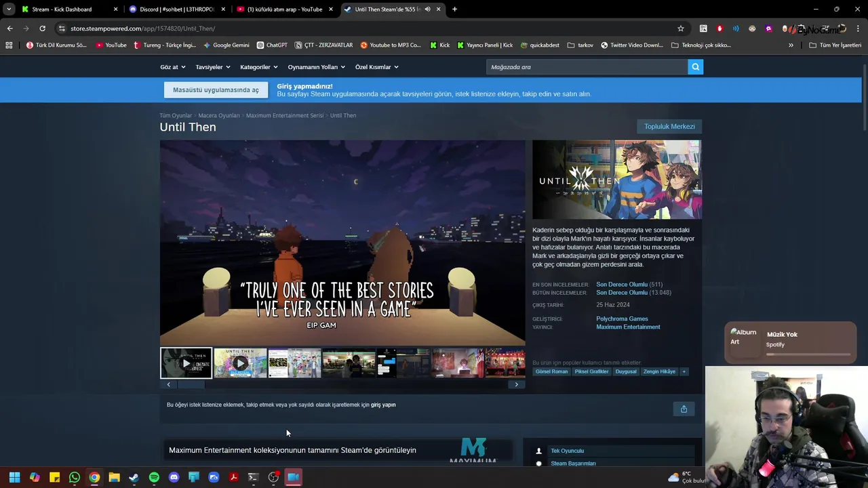Open the Google Gemini bookmark

(x=226, y=45)
